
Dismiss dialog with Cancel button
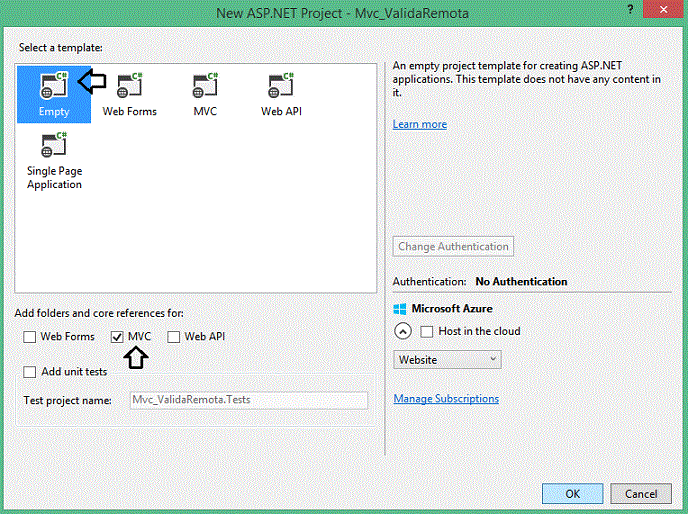coord(641,494)
